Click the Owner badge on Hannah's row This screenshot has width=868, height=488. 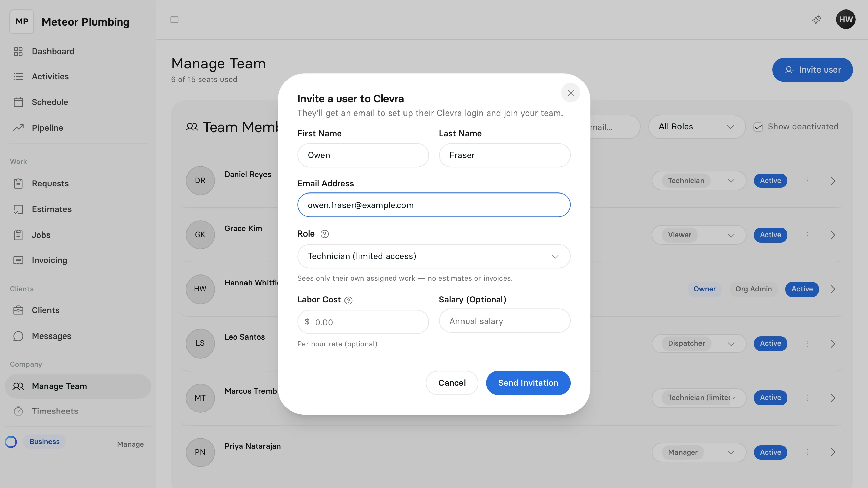[x=705, y=289]
